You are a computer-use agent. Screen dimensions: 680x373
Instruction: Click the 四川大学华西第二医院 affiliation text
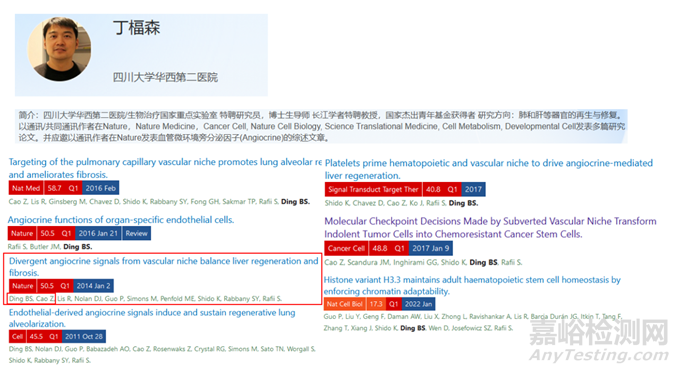click(165, 77)
